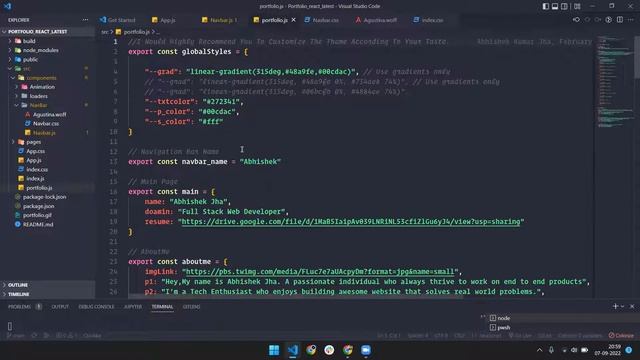640x360 pixels.
Task: Close the terminal panel
Action: pos(632,306)
